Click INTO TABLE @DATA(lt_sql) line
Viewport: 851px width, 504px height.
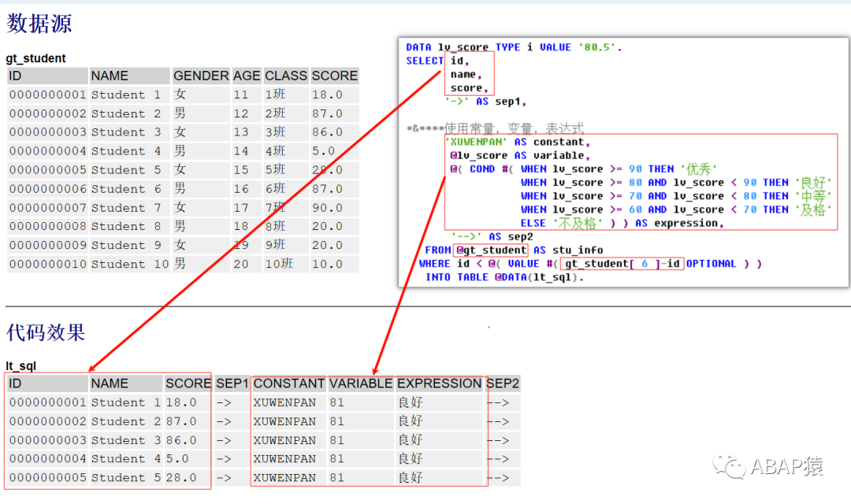[x=505, y=277]
